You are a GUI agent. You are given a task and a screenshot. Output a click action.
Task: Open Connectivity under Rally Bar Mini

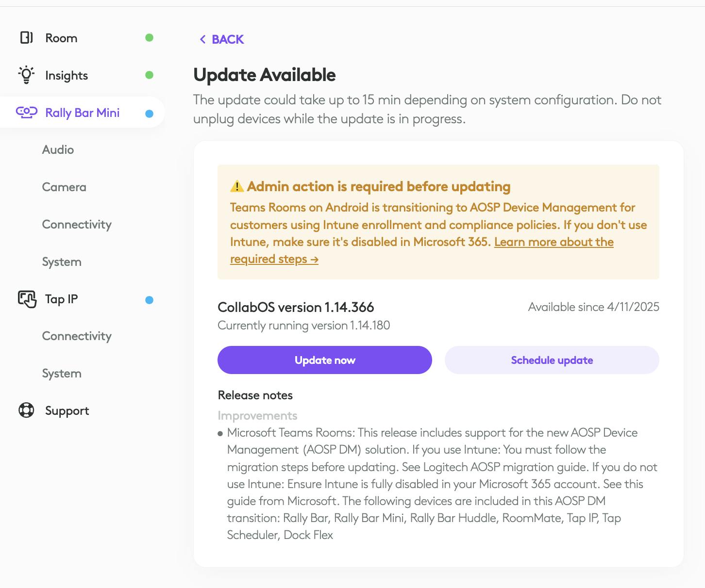click(x=77, y=225)
